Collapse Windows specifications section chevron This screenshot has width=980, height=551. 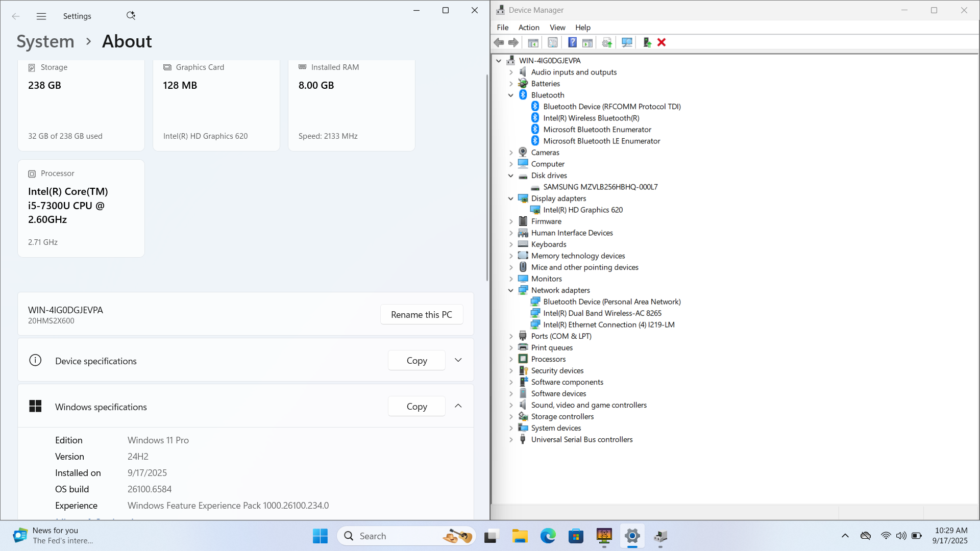pyautogui.click(x=458, y=406)
